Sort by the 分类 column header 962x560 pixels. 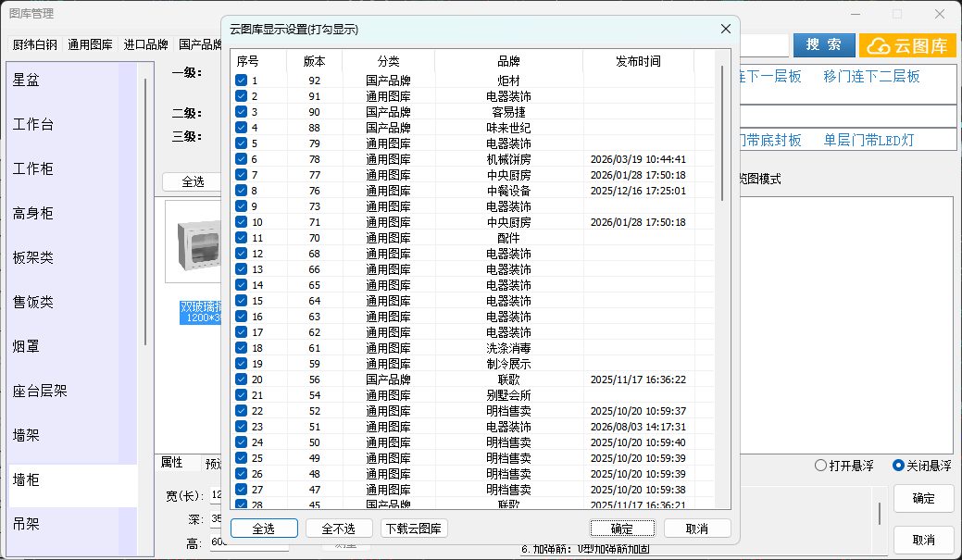[x=388, y=61]
